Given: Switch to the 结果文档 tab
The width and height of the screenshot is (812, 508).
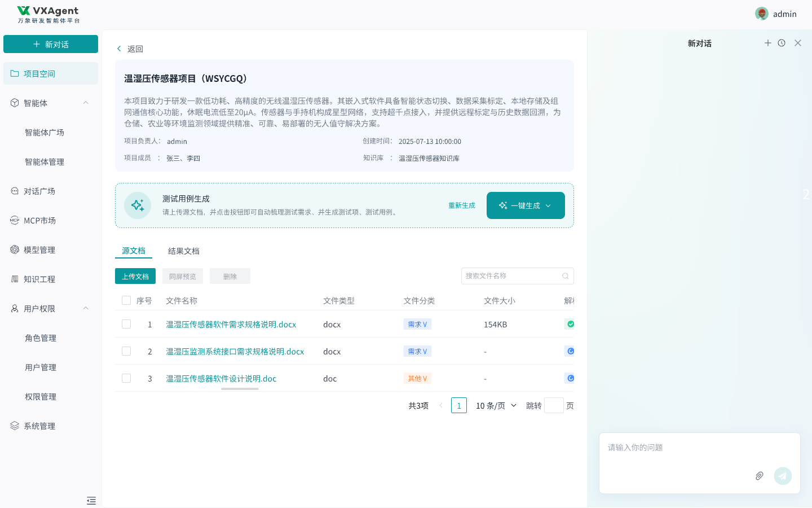Looking at the screenshot, I should coord(184,251).
